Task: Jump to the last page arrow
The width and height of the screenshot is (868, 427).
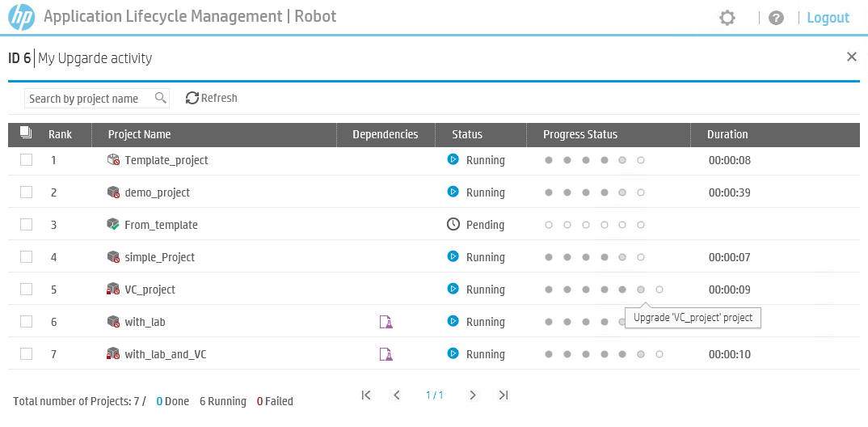Action: [x=504, y=395]
